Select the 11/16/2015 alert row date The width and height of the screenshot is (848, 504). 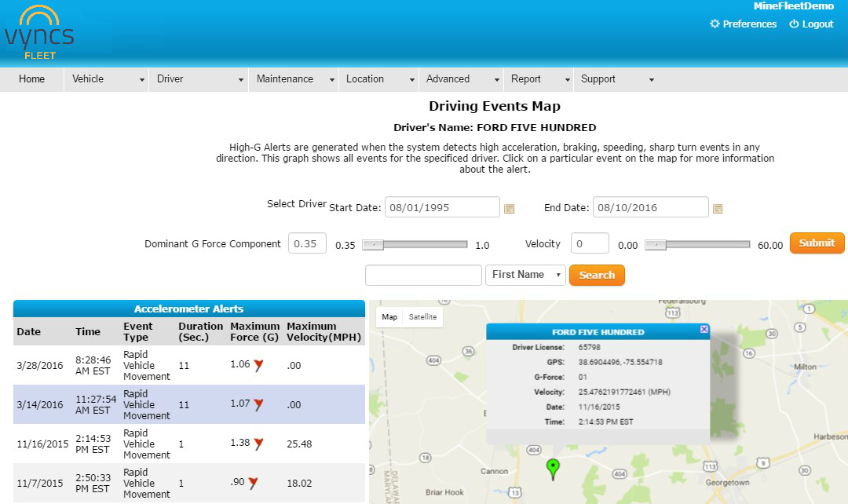pyautogui.click(x=42, y=444)
